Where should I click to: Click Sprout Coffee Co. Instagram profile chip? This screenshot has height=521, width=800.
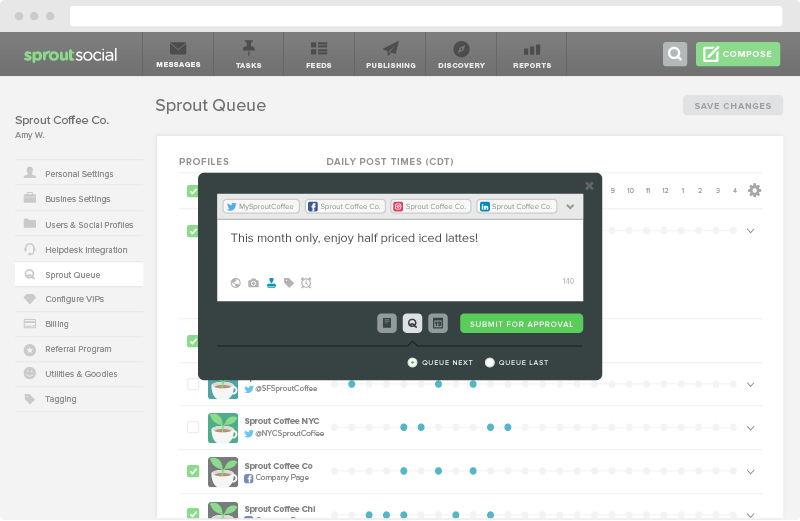click(431, 207)
